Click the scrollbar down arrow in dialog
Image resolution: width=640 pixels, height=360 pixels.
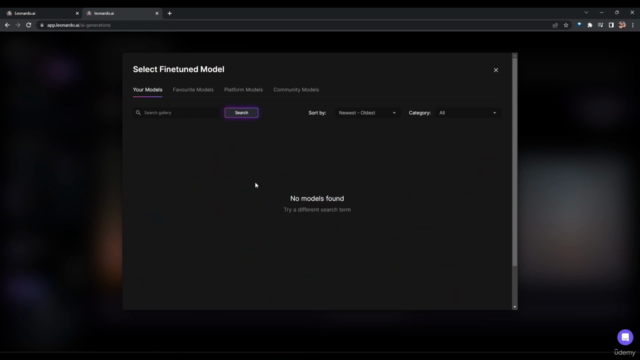(x=515, y=307)
